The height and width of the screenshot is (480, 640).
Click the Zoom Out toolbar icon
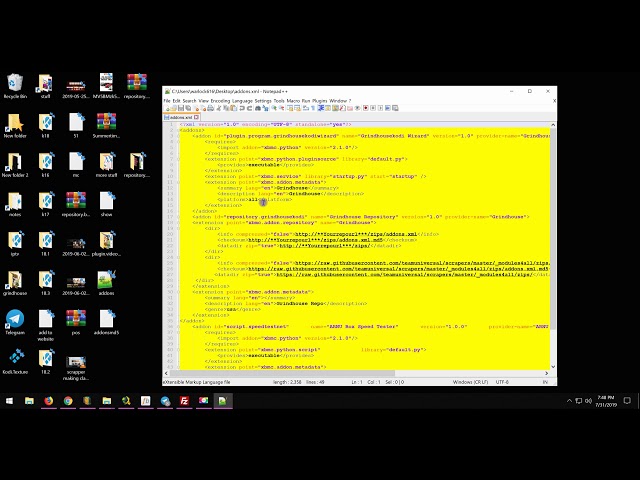pyautogui.click(x=282, y=108)
